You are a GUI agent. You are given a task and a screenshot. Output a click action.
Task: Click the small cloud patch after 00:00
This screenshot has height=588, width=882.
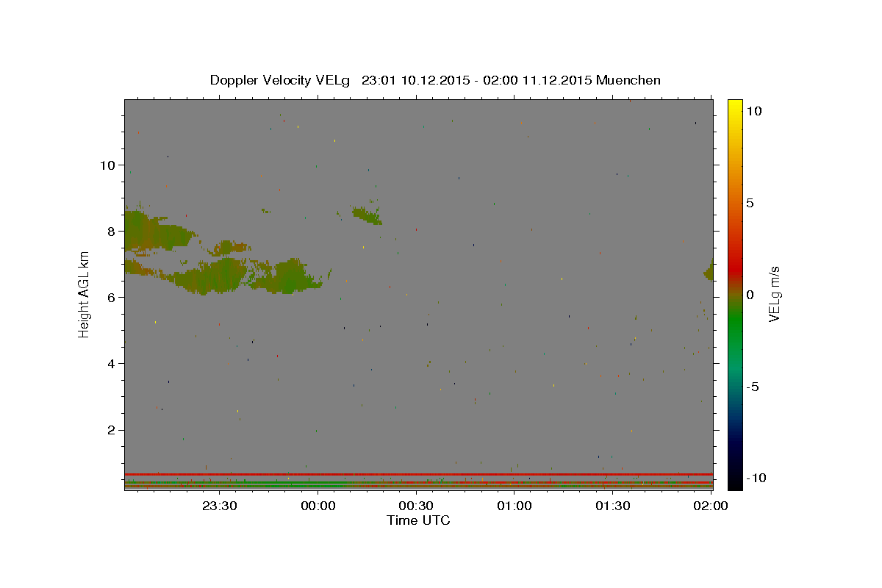pyautogui.click(x=366, y=215)
